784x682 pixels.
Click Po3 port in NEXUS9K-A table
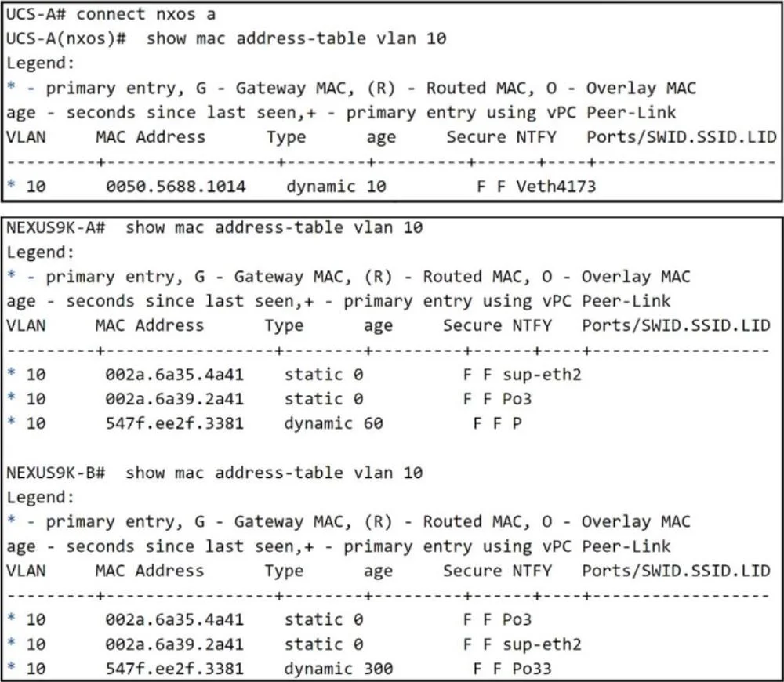(x=517, y=399)
